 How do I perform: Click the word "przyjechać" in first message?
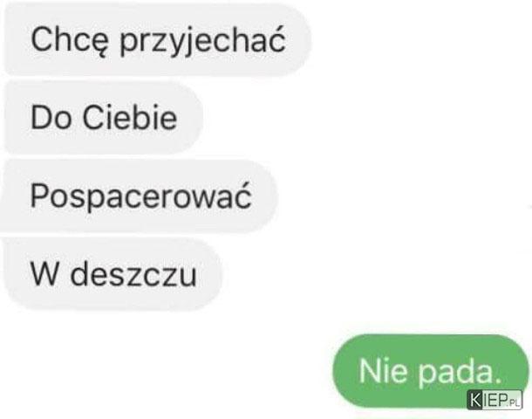pyautogui.click(x=203, y=40)
